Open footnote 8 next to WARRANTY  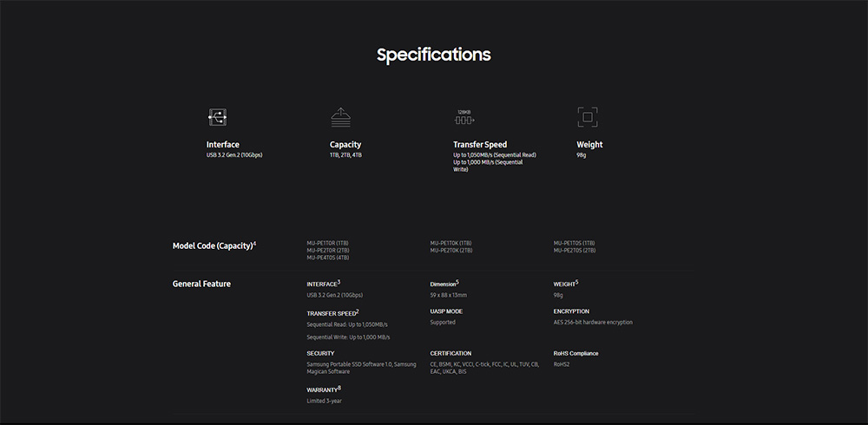(x=339, y=388)
